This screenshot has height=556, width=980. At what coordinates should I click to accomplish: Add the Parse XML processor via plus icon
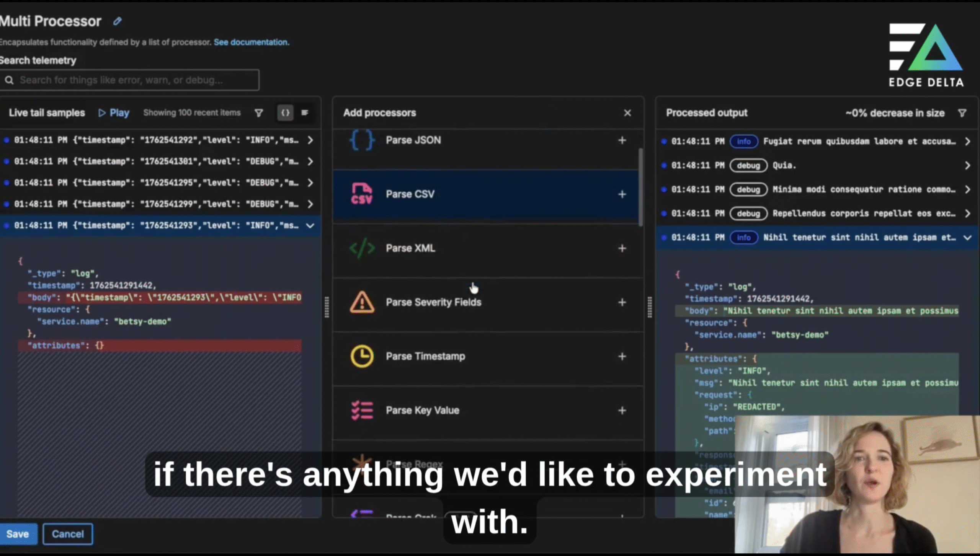pos(622,248)
